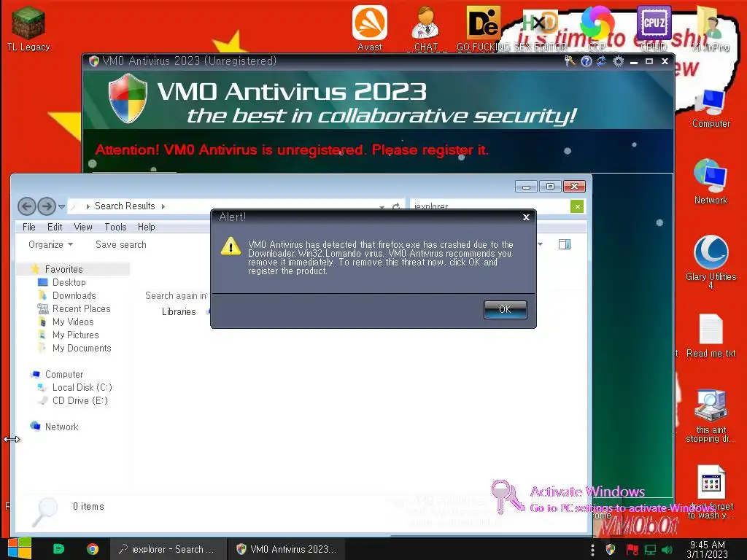The image size is (747, 560).
Task: Open the 'dont forget to wash y...' file
Action: coord(711,492)
